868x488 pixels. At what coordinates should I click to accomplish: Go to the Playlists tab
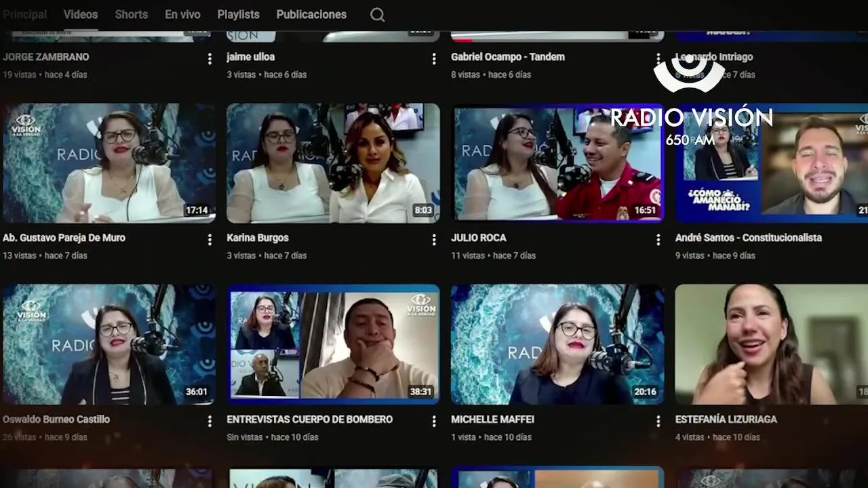point(238,14)
